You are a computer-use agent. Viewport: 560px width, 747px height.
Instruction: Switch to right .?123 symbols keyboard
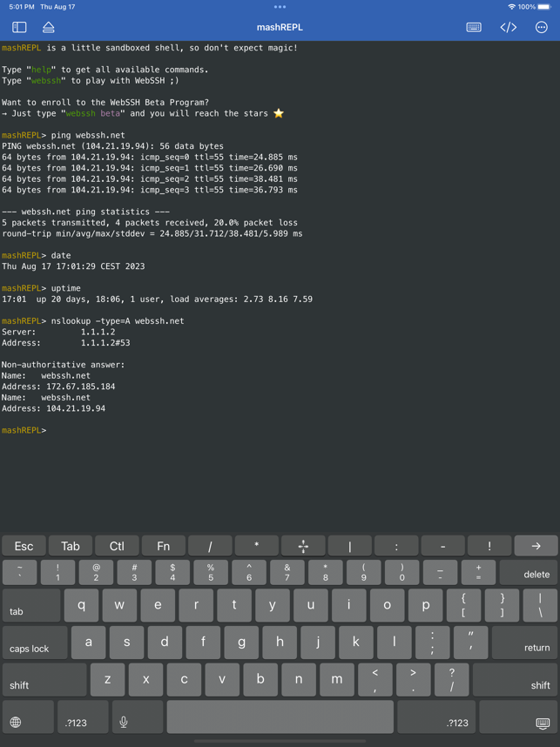(x=436, y=717)
